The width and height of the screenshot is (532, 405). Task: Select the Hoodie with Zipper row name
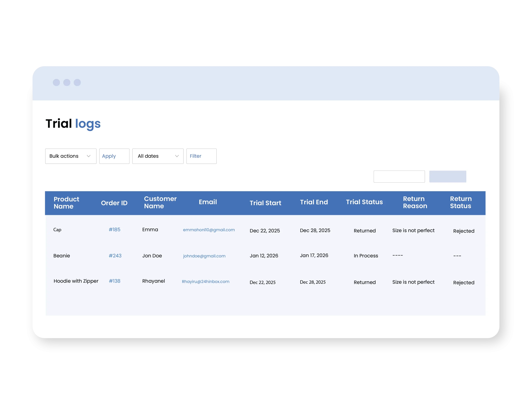(x=76, y=281)
